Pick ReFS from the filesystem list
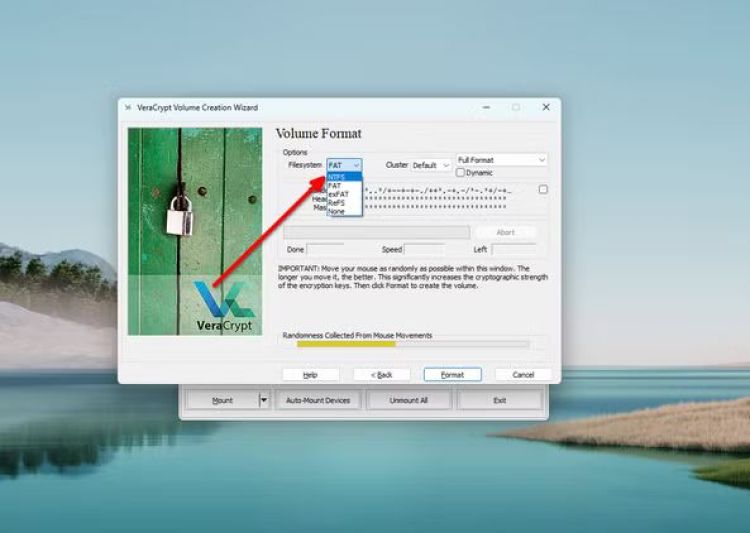 click(x=337, y=202)
